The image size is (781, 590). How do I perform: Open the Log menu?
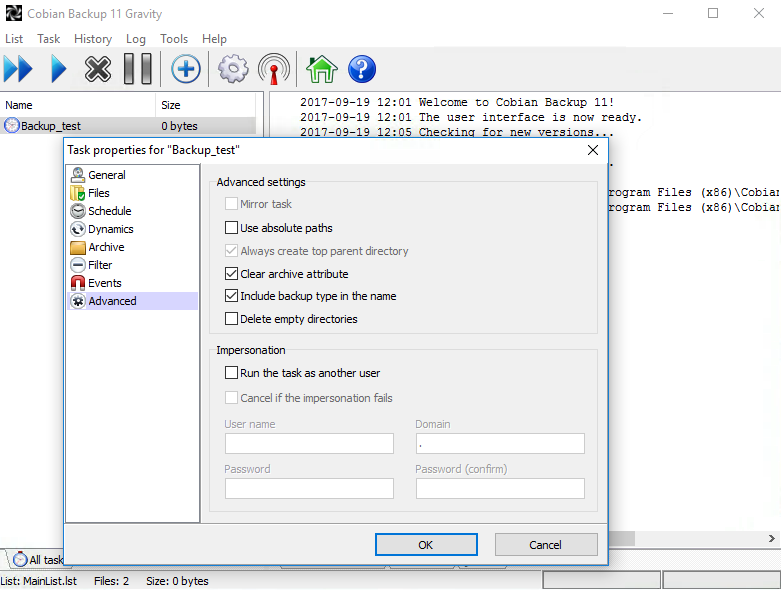click(x=135, y=39)
